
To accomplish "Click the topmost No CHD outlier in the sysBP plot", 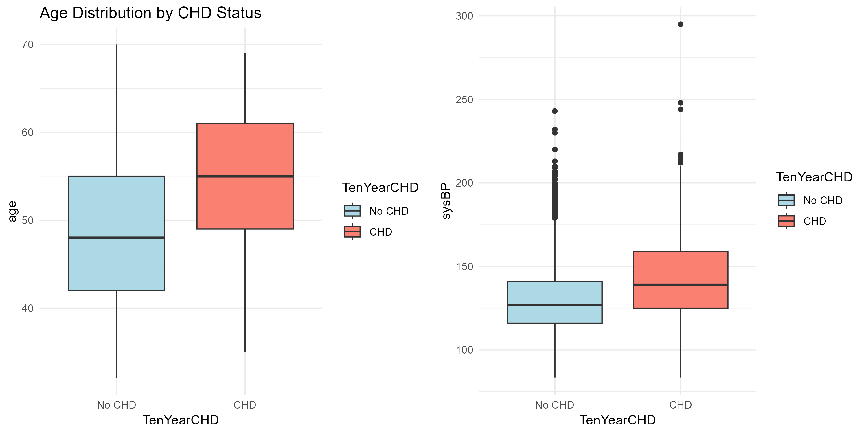I will (x=555, y=111).
